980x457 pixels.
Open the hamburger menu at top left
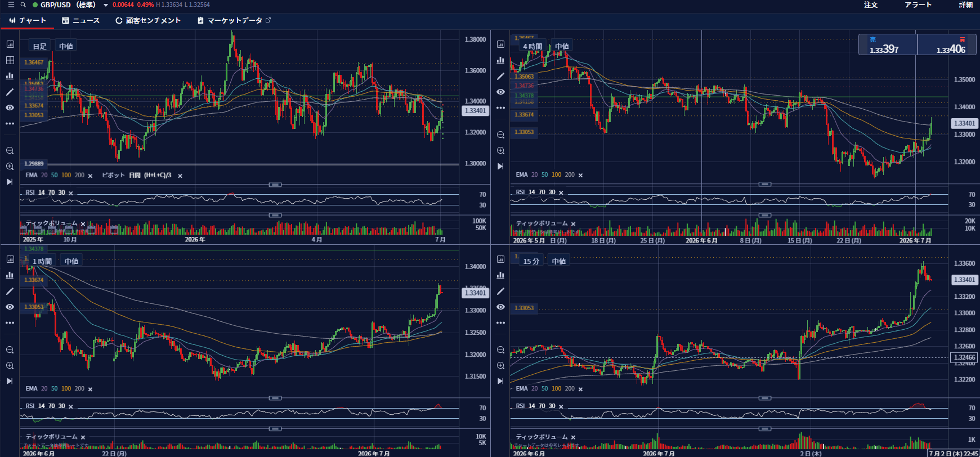[x=11, y=5]
